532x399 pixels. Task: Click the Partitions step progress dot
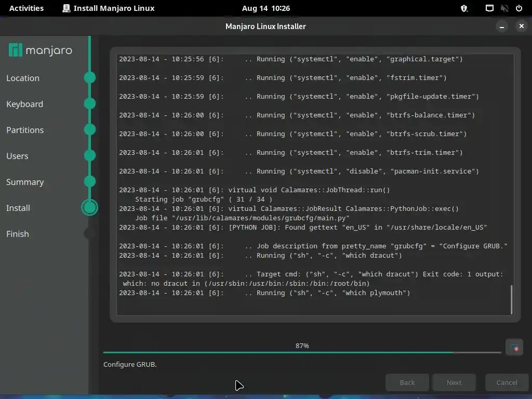coord(90,129)
